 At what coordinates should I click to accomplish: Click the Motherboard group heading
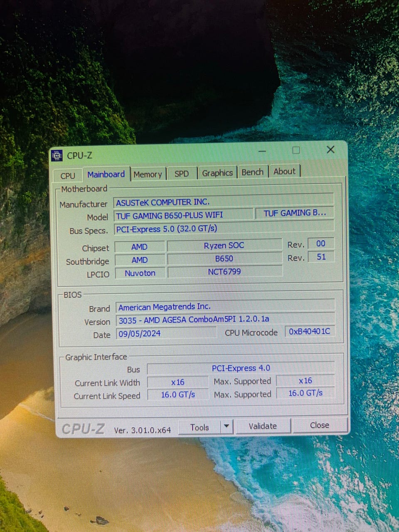[84, 189]
